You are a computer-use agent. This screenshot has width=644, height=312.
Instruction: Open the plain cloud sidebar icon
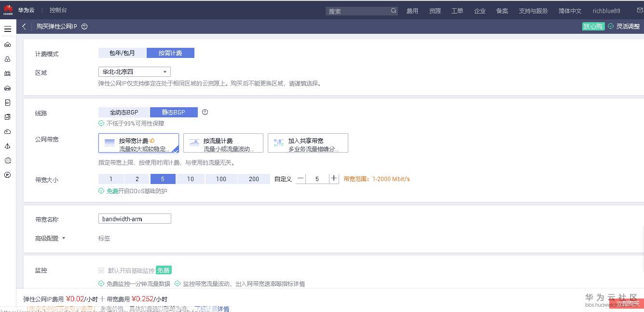8,131
